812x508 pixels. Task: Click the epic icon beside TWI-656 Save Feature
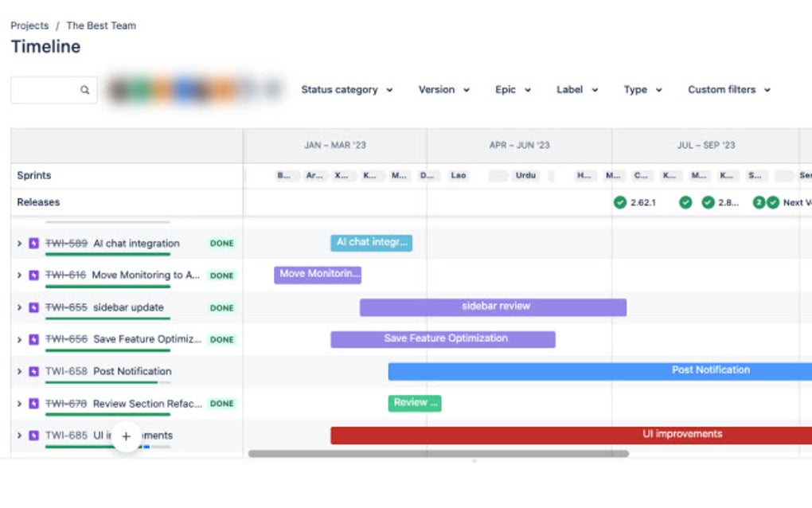(33, 339)
